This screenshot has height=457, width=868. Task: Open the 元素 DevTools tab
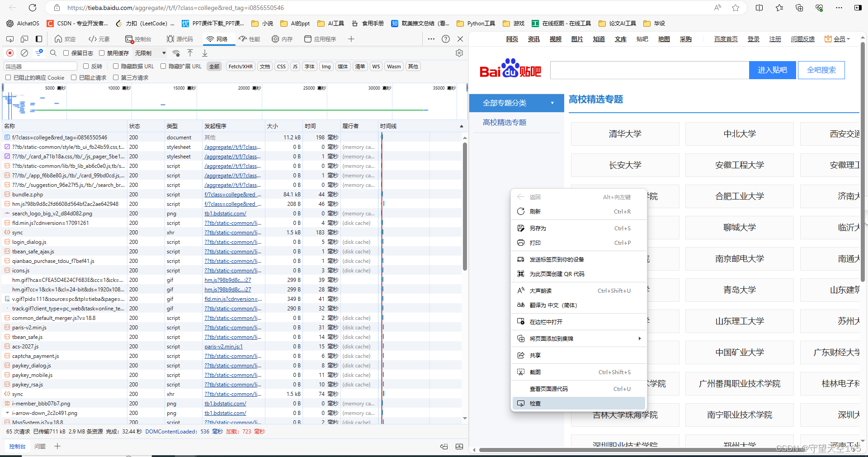(x=99, y=39)
